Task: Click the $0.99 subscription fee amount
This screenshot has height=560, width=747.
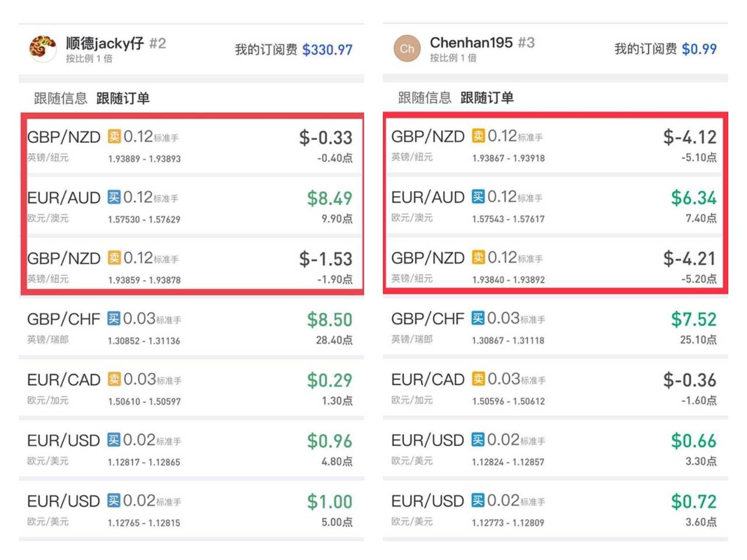Action: click(699, 49)
